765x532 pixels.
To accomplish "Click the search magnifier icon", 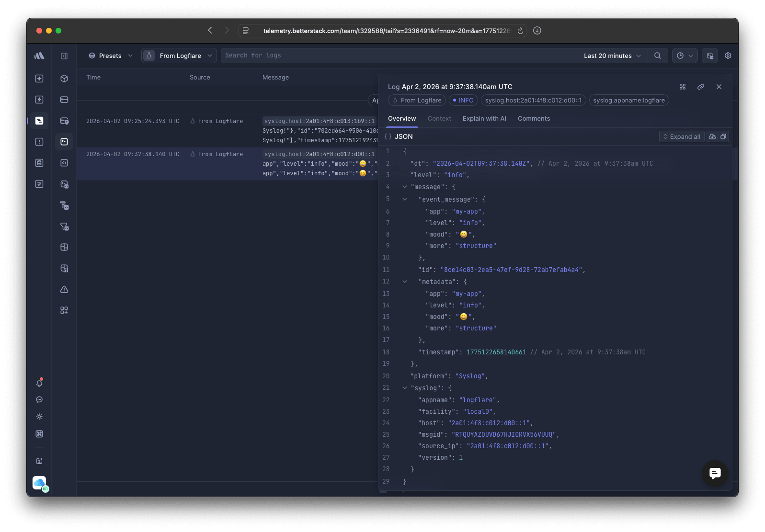I will click(x=658, y=56).
